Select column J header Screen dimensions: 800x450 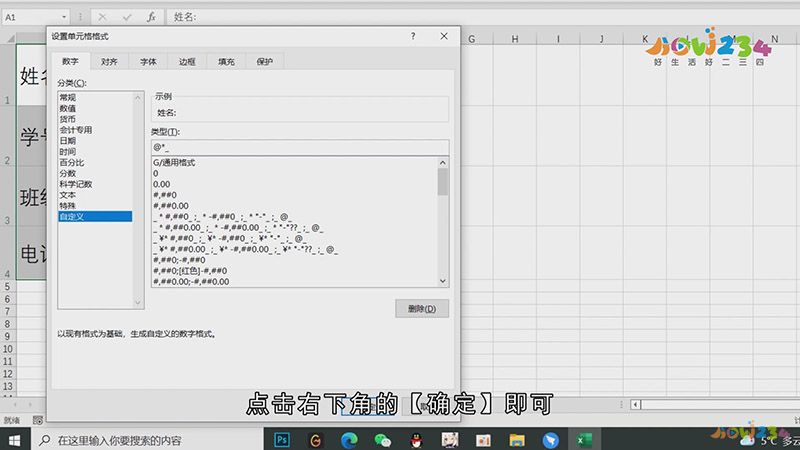pos(602,39)
